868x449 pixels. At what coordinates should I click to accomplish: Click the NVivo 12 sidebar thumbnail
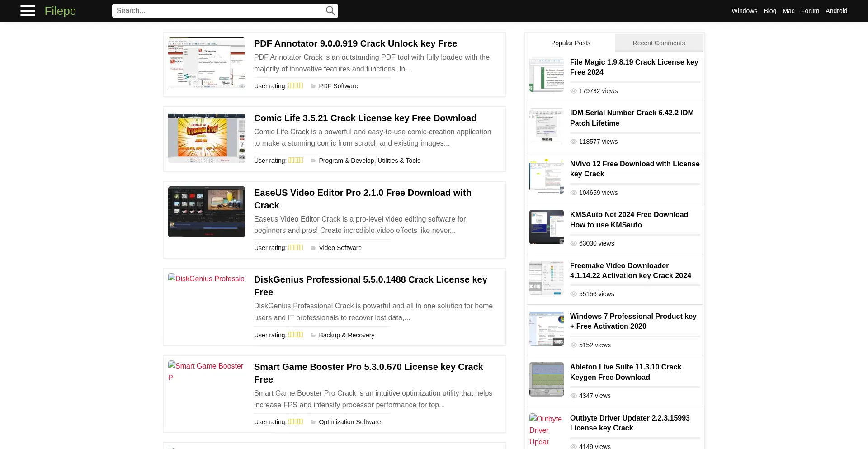click(547, 176)
